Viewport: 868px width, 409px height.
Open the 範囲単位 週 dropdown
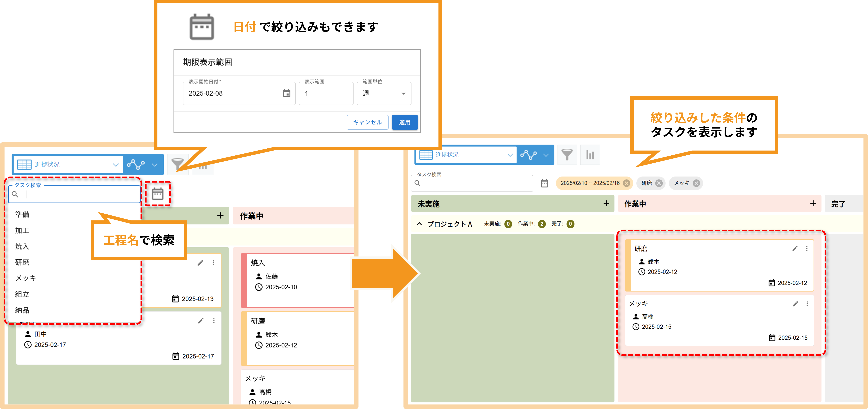[x=384, y=93]
